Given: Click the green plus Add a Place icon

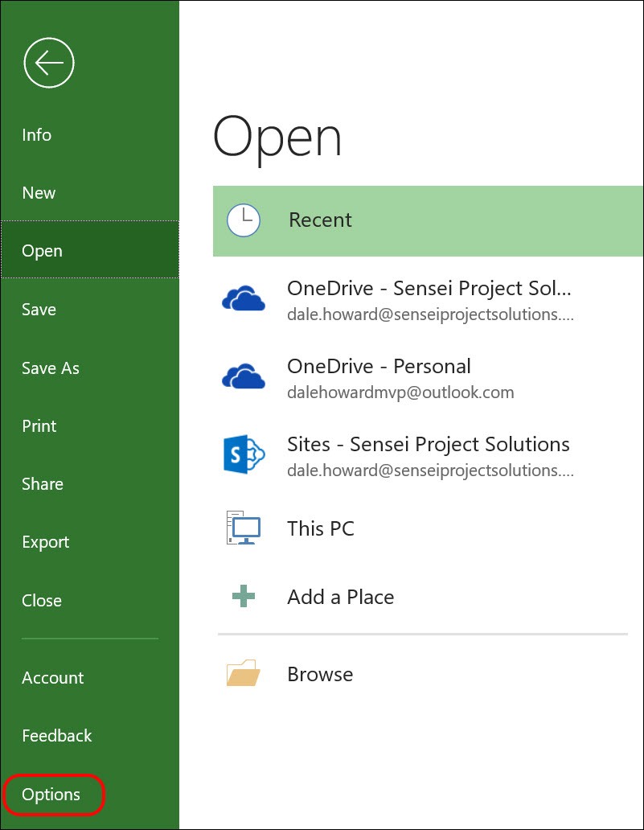Looking at the screenshot, I should pos(244,596).
